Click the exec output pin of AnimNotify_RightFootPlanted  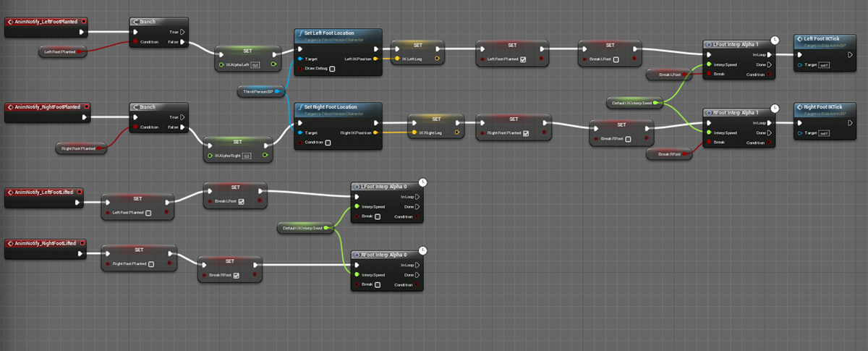(84, 117)
